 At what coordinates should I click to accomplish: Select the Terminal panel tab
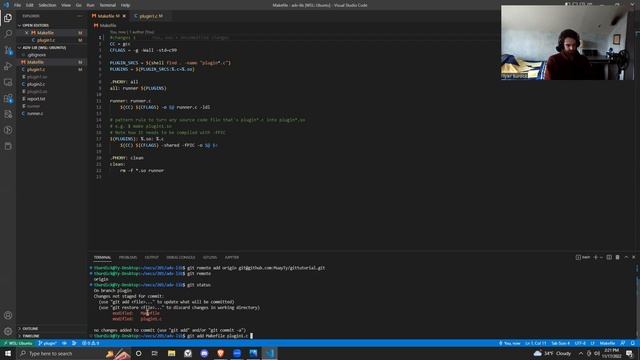[102, 258]
